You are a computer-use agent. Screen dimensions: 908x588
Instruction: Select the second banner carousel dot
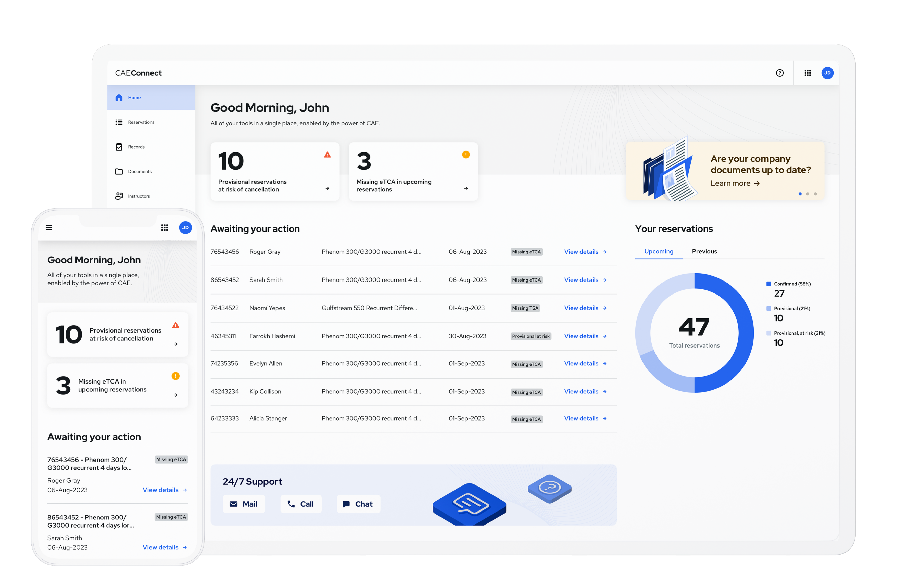[x=808, y=194]
